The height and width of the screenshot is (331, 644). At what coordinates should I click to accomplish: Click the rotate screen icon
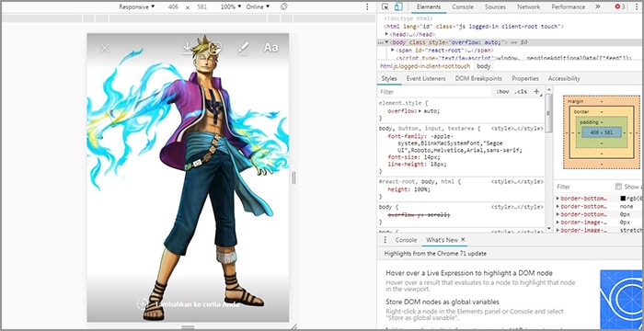tap(283, 7)
